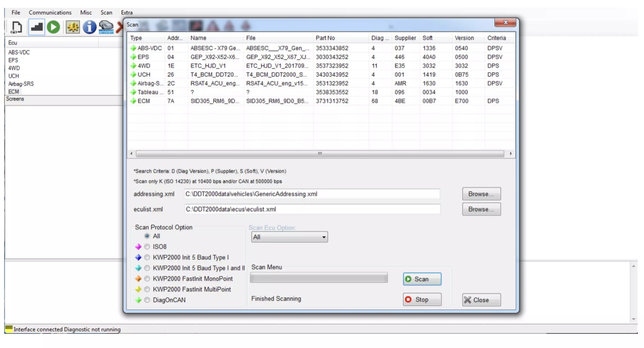The image size is (644, 348).
Task: Click the yellow gear settings toolbar icon
Action: click(x=73, y=27)
